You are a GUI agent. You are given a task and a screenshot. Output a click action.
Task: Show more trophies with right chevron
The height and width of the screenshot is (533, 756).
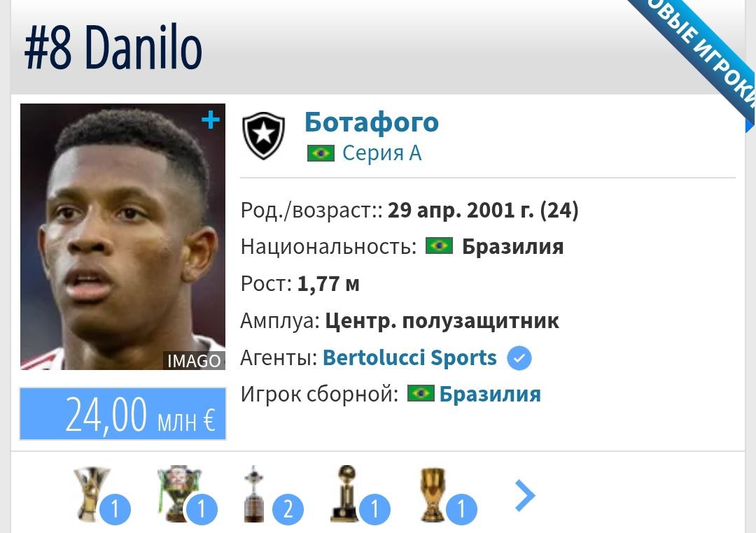click(524, 495)
